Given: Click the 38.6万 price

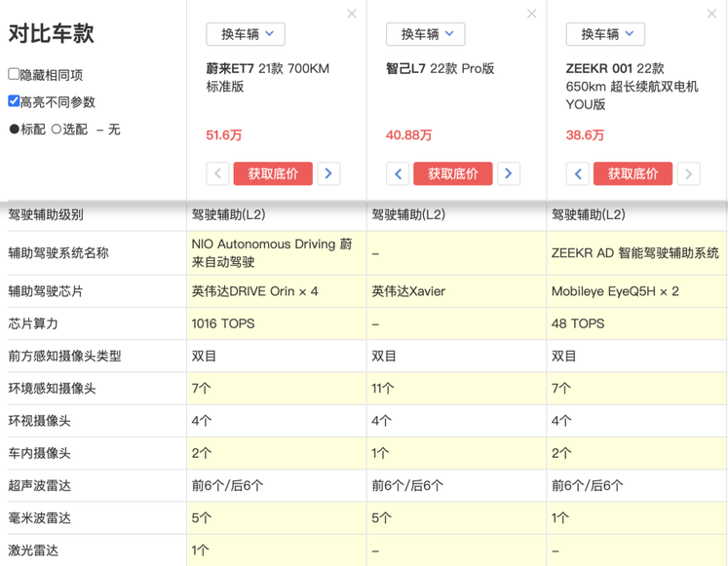Looking at the screenshot, I should (585, 135).
